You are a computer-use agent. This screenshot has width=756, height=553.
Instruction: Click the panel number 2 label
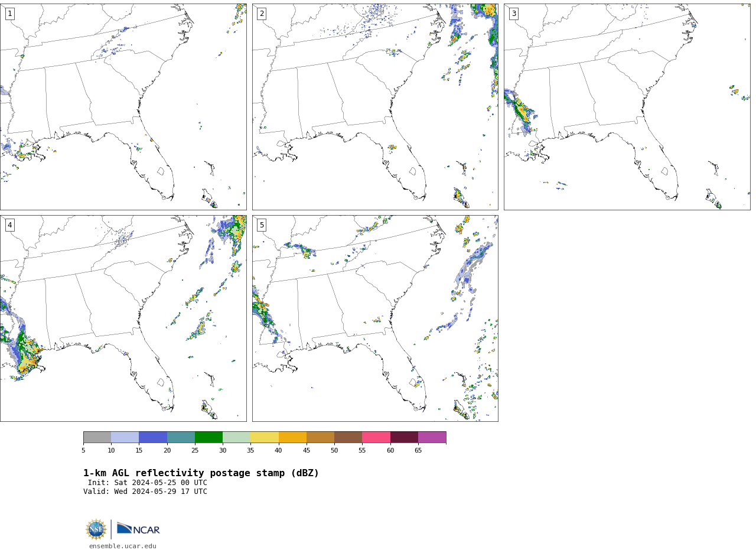262,14
